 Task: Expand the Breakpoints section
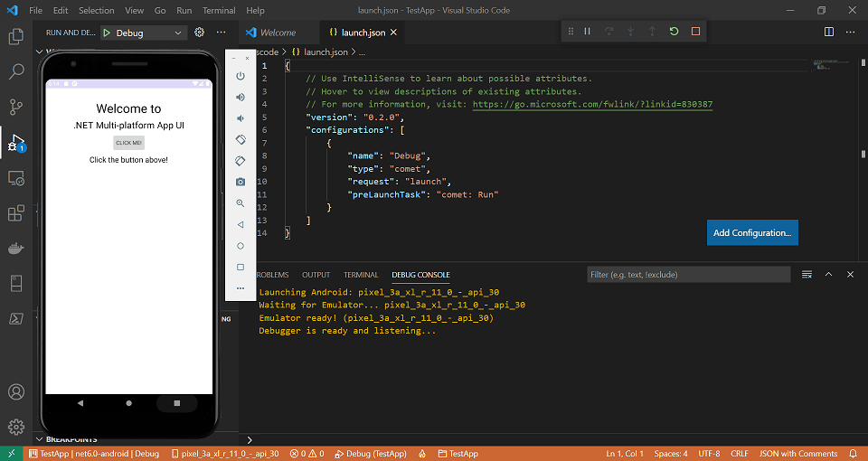(x=39, y=439)
